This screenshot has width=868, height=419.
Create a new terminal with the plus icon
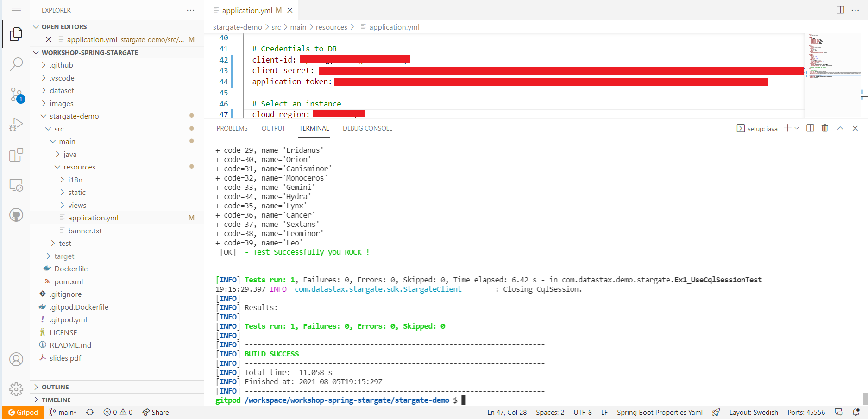pyautogui.click(x=787, y=128)
